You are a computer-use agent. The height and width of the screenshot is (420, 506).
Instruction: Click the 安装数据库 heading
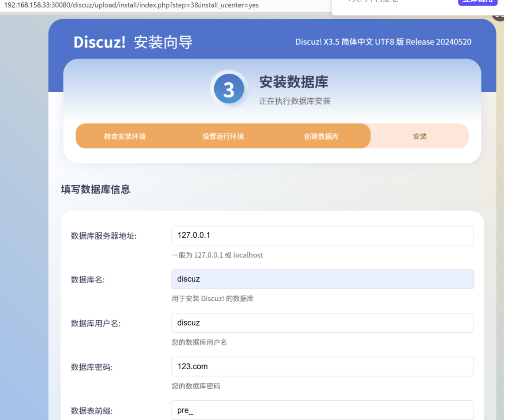(294, 82)
